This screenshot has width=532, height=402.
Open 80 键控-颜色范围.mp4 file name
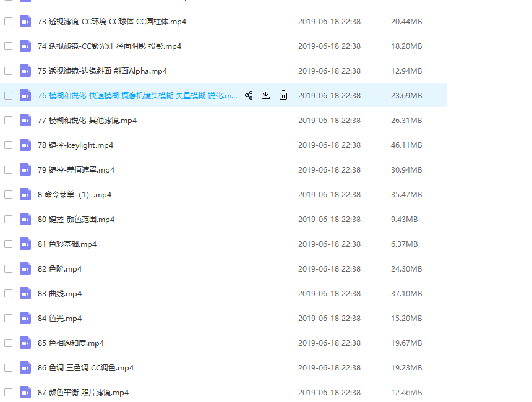pos(75,219)
